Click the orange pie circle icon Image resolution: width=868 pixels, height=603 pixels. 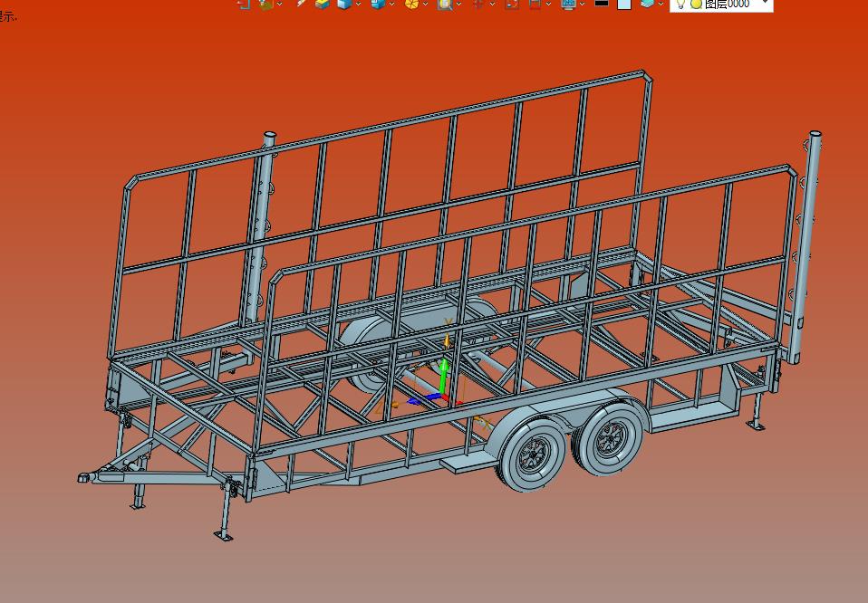[x=411, y=5]
